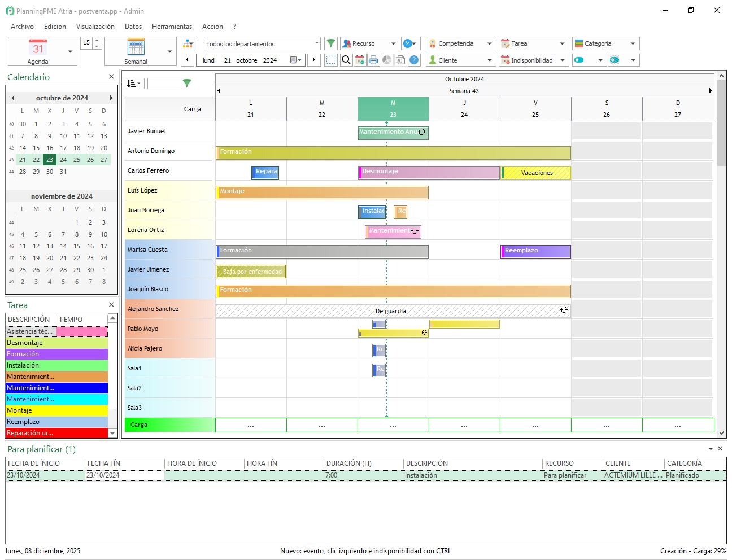
Task: Go to next date with right arrow
Action: click(314, 60)
